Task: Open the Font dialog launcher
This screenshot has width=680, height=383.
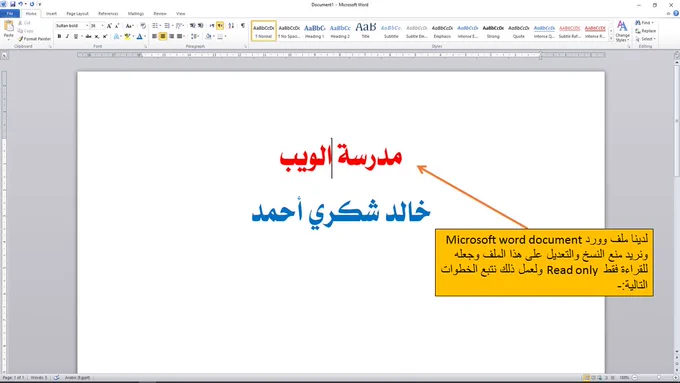Action: tap(146, 46)
